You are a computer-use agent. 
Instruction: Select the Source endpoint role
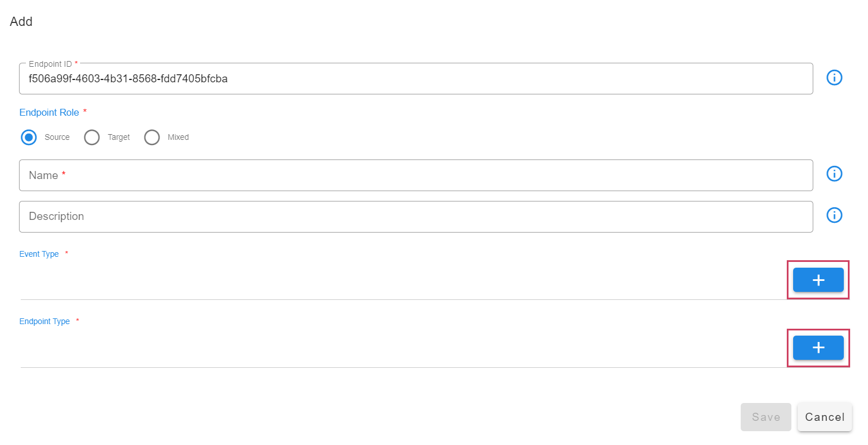(29, 138)
